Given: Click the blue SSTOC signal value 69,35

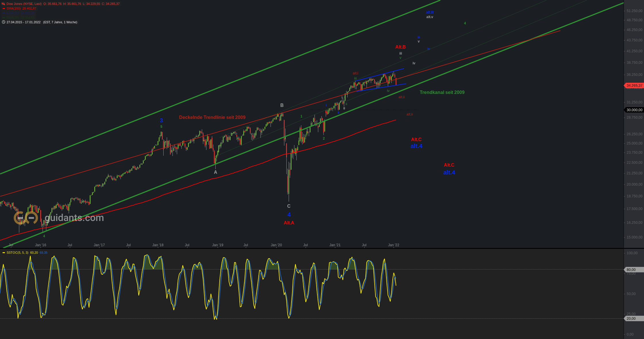Looking at the screenshot, I should point(43,253).
